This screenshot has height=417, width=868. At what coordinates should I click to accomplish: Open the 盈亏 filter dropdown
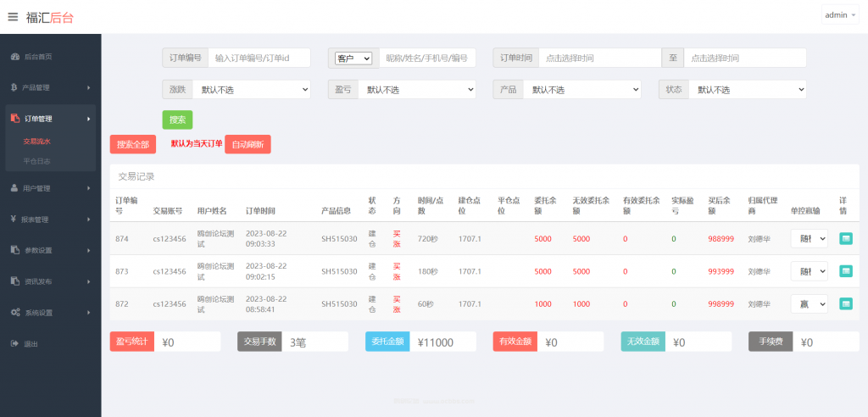(417, 90)
